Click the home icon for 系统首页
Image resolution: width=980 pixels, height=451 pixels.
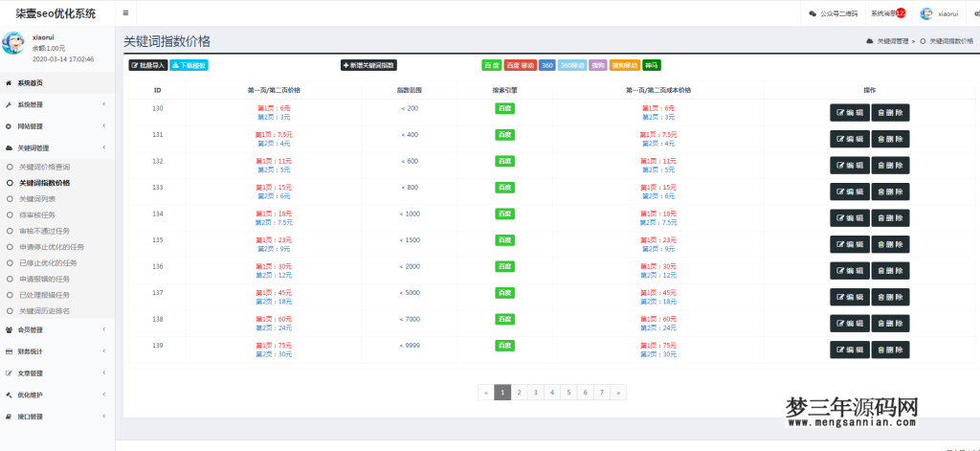[9, 83]
